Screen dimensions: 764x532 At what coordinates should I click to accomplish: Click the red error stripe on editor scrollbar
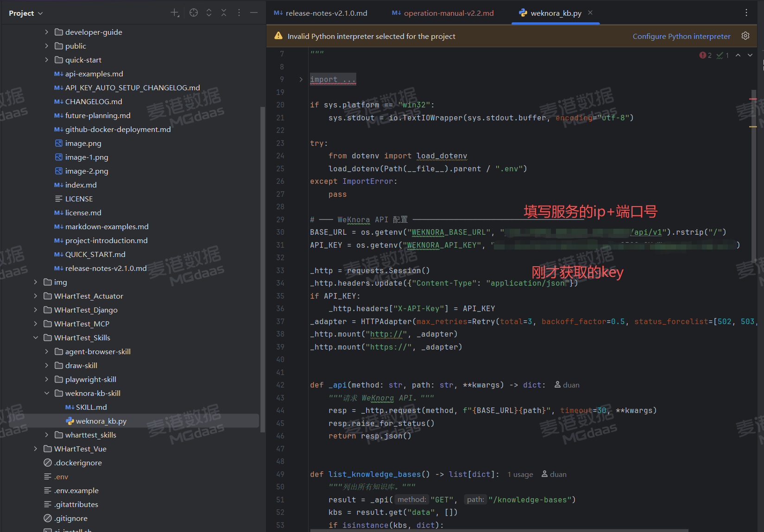pos(753,99)
